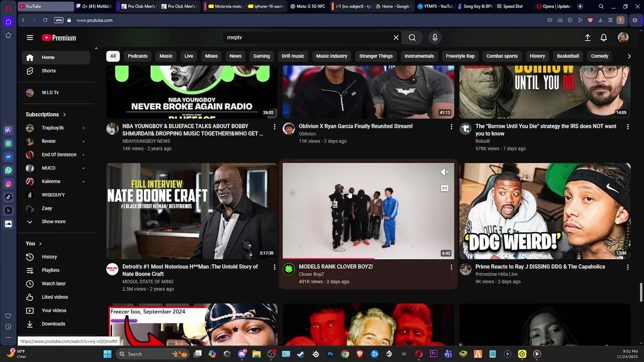Image resolution: width=644 pixels, height=362 pixels.
Task: Select the Music filter chip
Action: click(166, 56)
